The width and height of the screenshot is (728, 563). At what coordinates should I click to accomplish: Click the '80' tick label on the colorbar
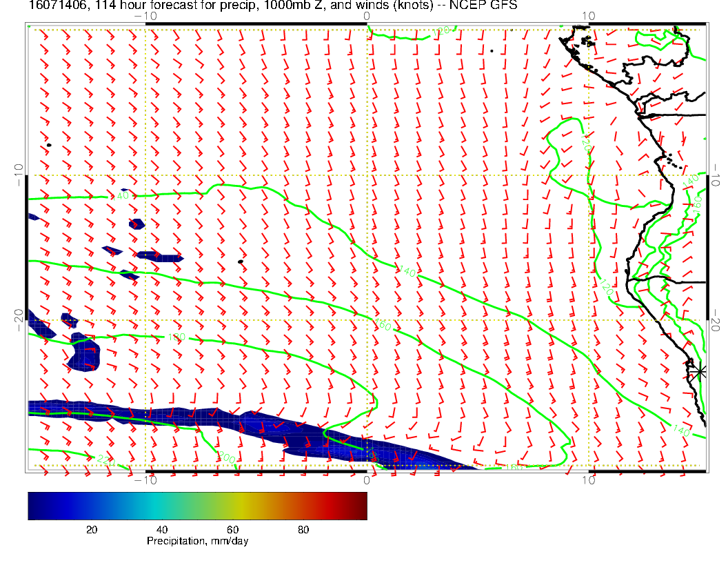[x=303, y=530]
